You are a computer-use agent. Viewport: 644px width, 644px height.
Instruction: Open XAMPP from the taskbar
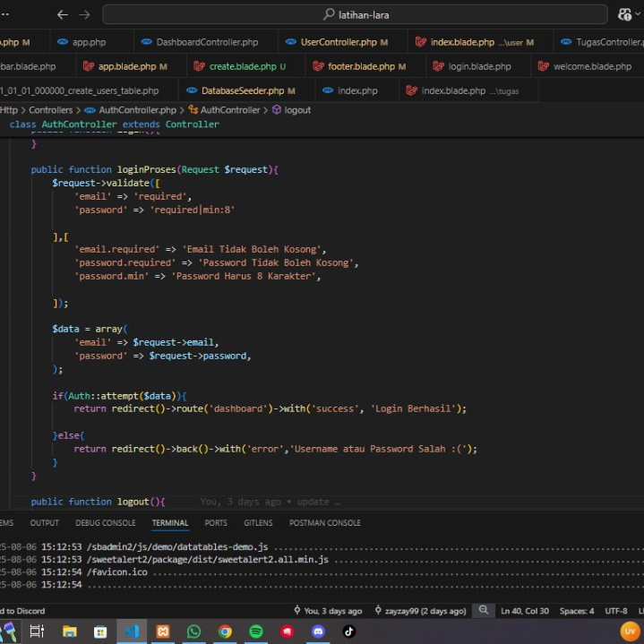(x=164, y=631)
